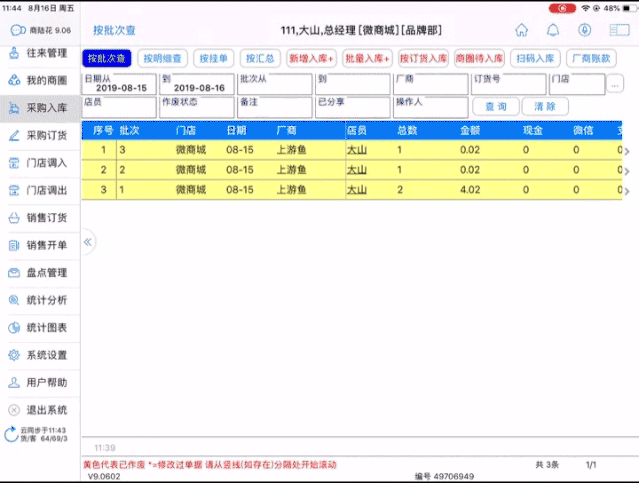This screenshot has height=483, width=639.
Task: Open the 已分享 filter field
Action: 353,107
